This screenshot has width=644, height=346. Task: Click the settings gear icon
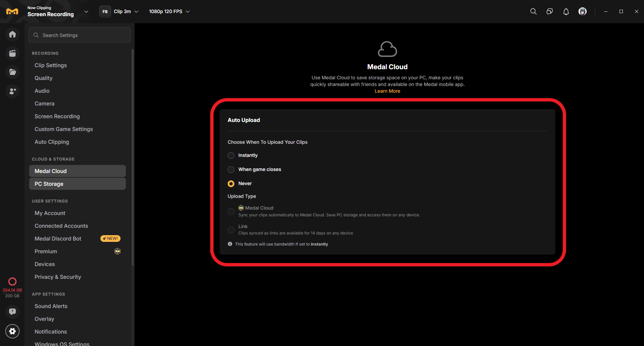12,331
